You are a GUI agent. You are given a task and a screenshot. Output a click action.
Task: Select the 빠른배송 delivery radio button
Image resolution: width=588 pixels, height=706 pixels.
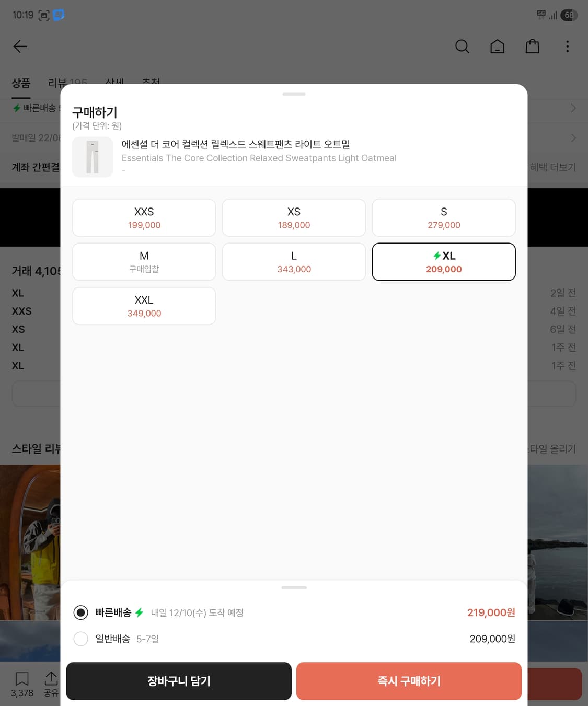tap(81, 612)
